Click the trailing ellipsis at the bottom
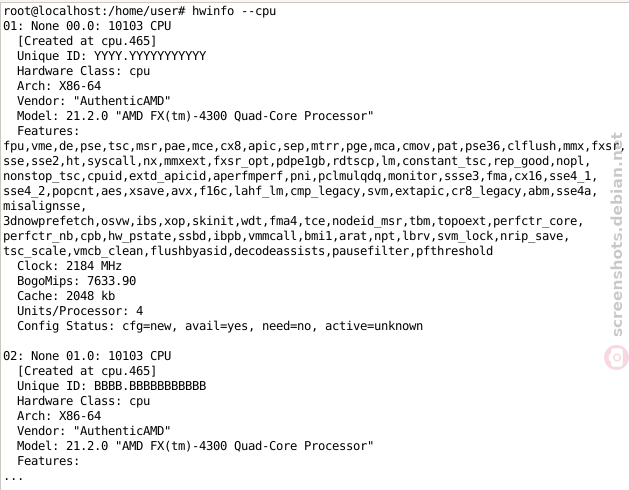The image size is (629, 490). click(x=13, y=478)
